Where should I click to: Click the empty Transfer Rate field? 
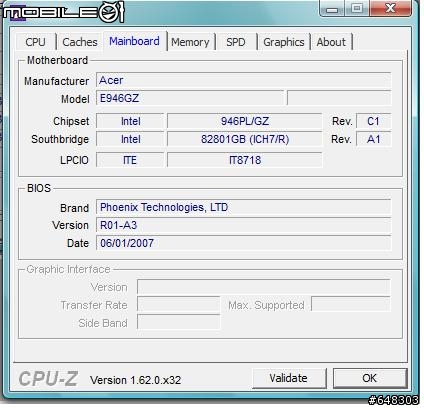pos(178,304)
